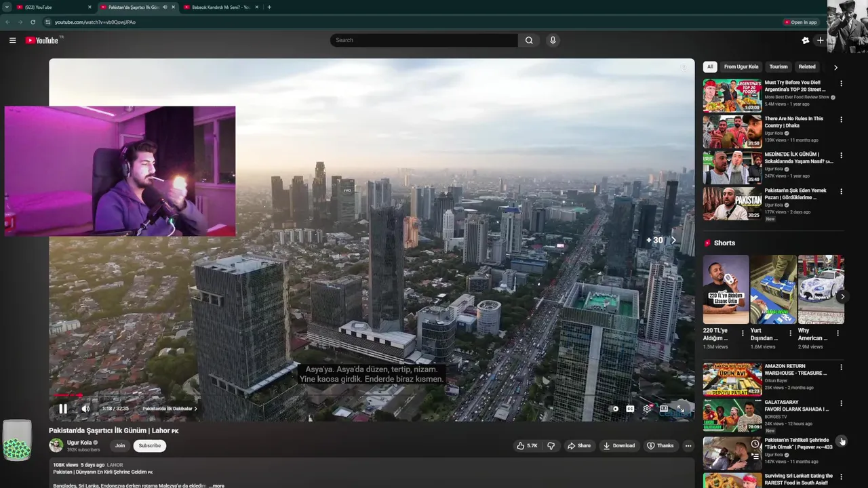Open options for 'Must Try Before You Die' video
Image resolution: width=868 pixels, height=488 pixels.
(841, 83)
